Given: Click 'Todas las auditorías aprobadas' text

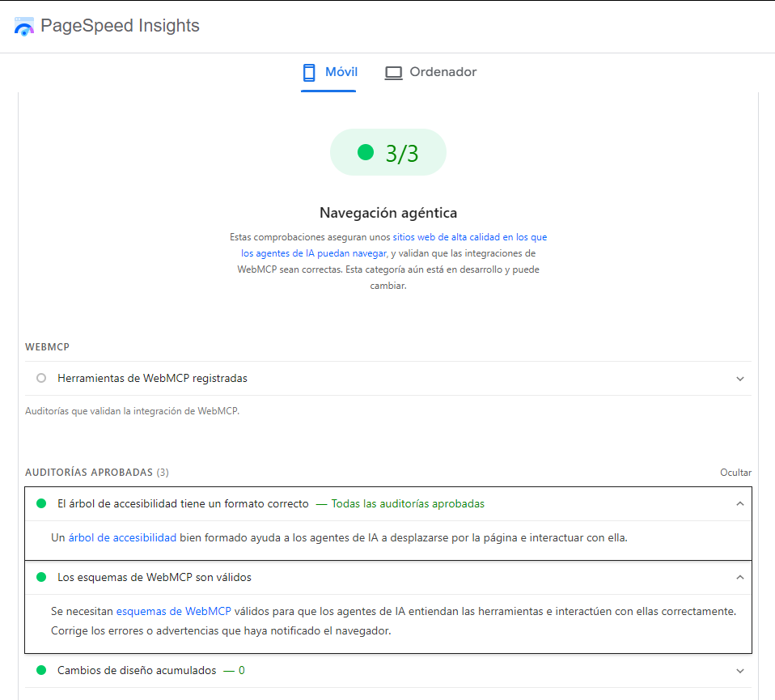Looking at the screenshot, I should point(408,503).
